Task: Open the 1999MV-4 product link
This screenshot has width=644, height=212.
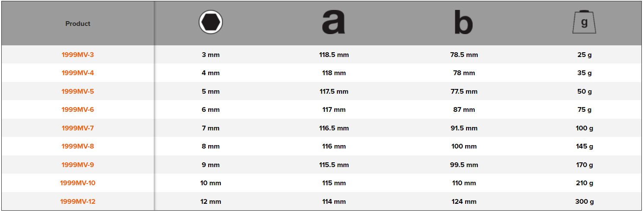Action: (x=78, y=73)
